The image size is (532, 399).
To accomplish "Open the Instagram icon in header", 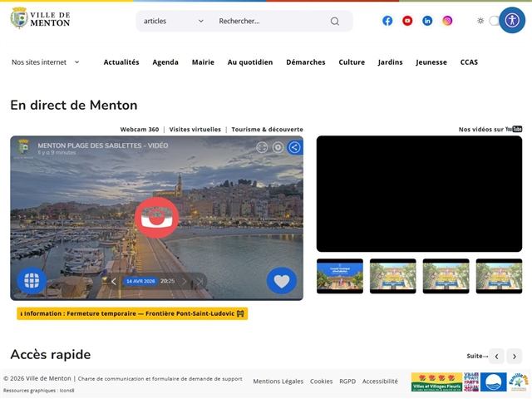I will (x=447, y=21).
